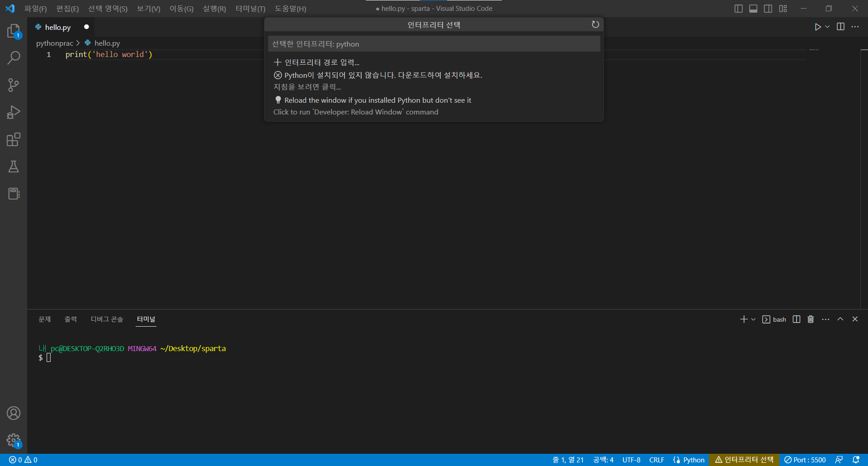This screenshot has width=868, height=466.
Task: Select Reload the window option
Action: (434, 106)
